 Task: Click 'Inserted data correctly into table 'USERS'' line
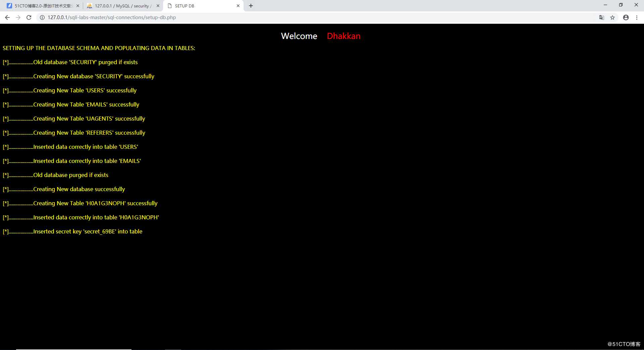pyautogui.click(x=70, y=147)
